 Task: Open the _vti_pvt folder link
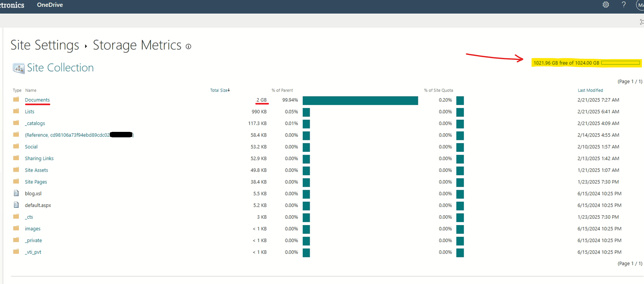(33, 252)
